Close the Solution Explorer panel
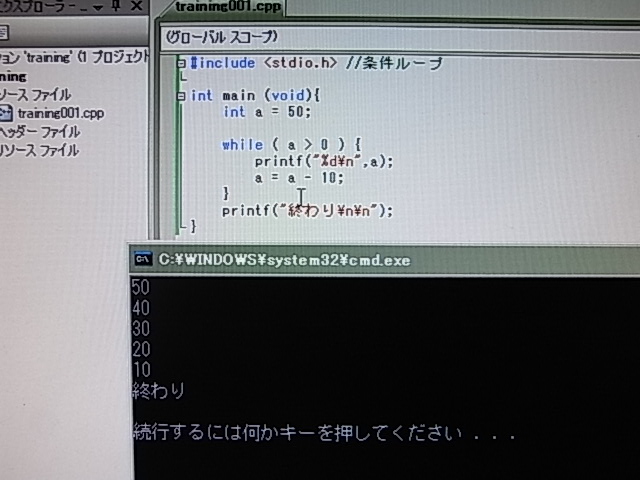This screenshot has width=640, height=480. click(x=137, y=6)
